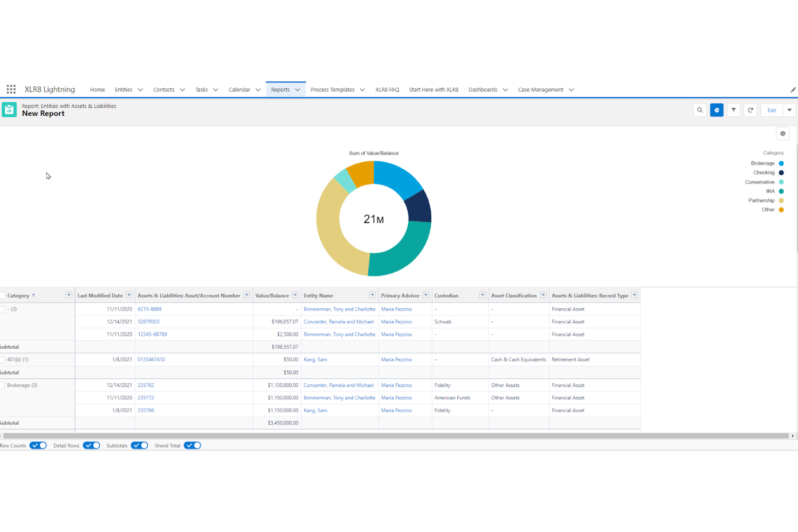
Task: Open Last Modified Date column menu
Action: point(129,295)
